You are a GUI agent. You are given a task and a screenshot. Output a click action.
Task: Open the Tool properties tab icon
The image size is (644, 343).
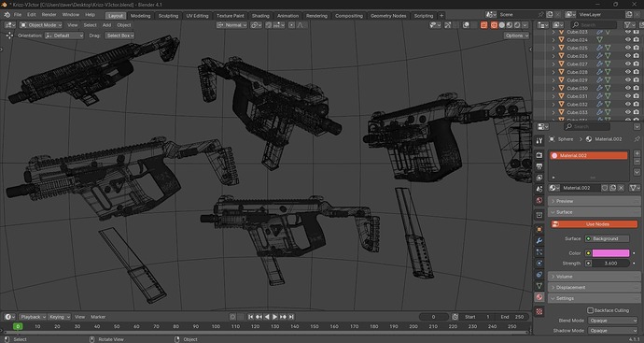tap(539, 140)
